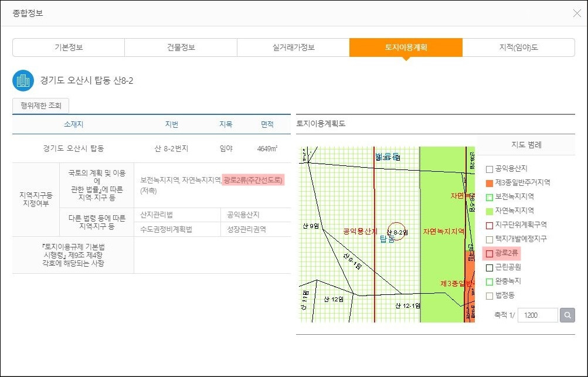Click the 산 8-2임 parcel on map
This screenshot has width=588, height=377.
pyautogui.click(x=397, y=233)
